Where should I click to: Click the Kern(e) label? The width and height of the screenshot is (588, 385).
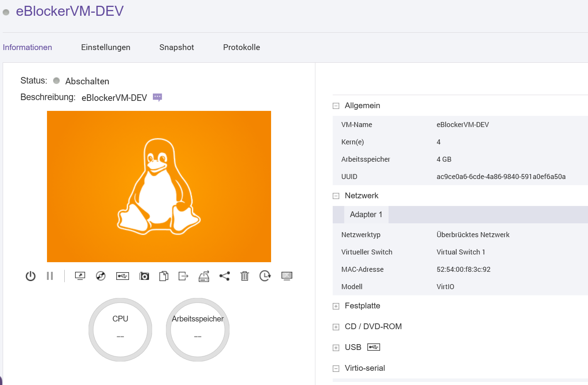tap(353, 142)
